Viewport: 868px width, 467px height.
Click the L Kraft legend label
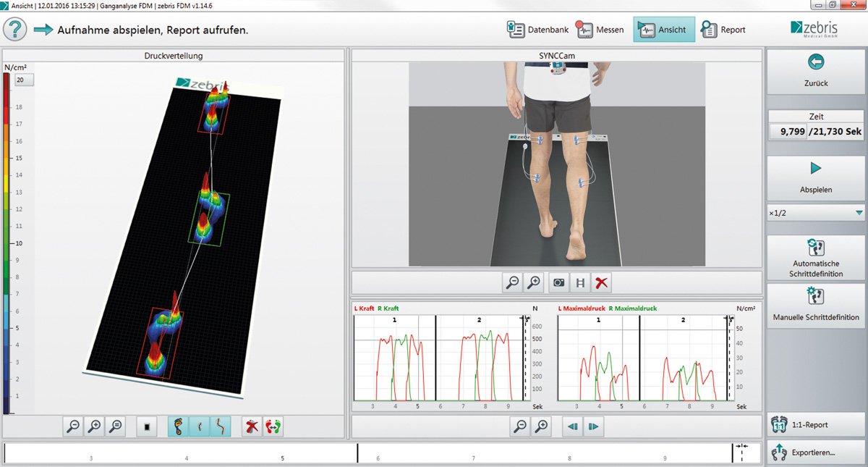point(365,308)
